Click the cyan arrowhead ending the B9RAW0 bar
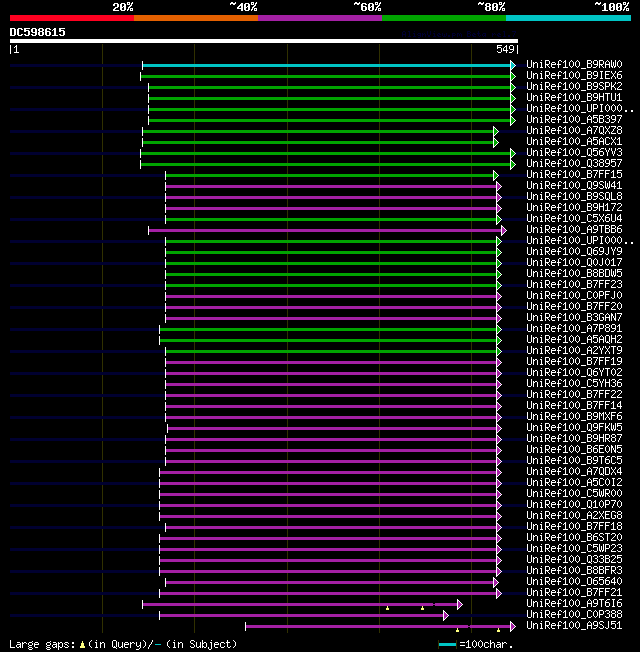This screenshot has width=640, height=652. (513, 66)
